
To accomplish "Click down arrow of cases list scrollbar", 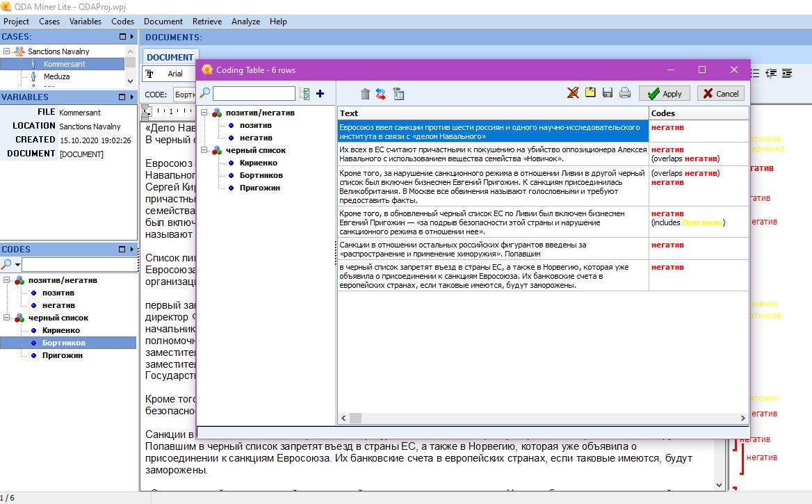I will 131,81.
